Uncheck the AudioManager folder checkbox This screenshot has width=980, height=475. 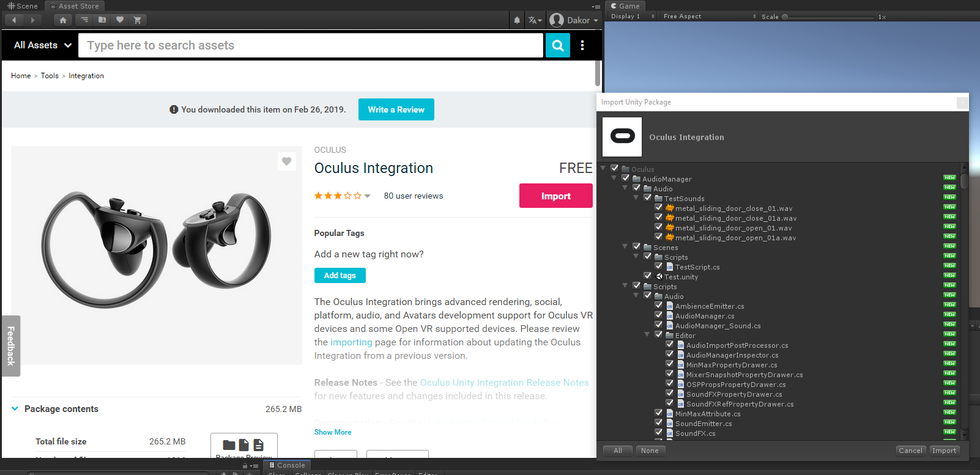coord(625,178)
